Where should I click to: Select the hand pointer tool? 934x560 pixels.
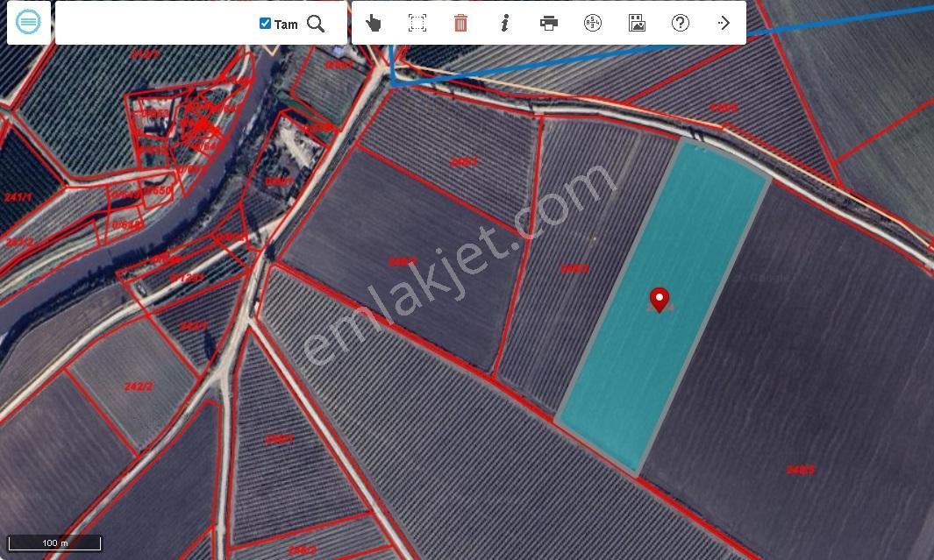[374, 23]
